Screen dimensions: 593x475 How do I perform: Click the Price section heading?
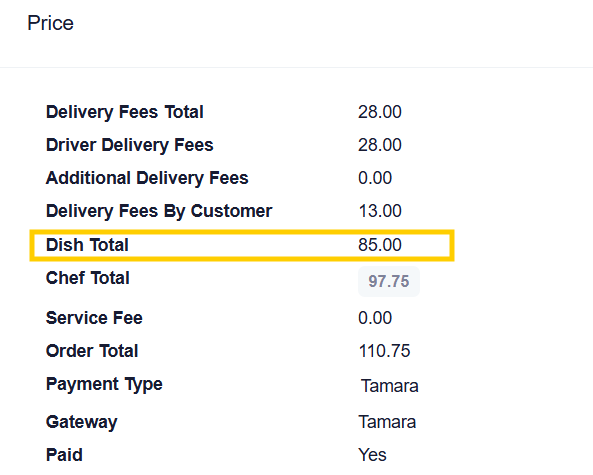pos(50,23)
